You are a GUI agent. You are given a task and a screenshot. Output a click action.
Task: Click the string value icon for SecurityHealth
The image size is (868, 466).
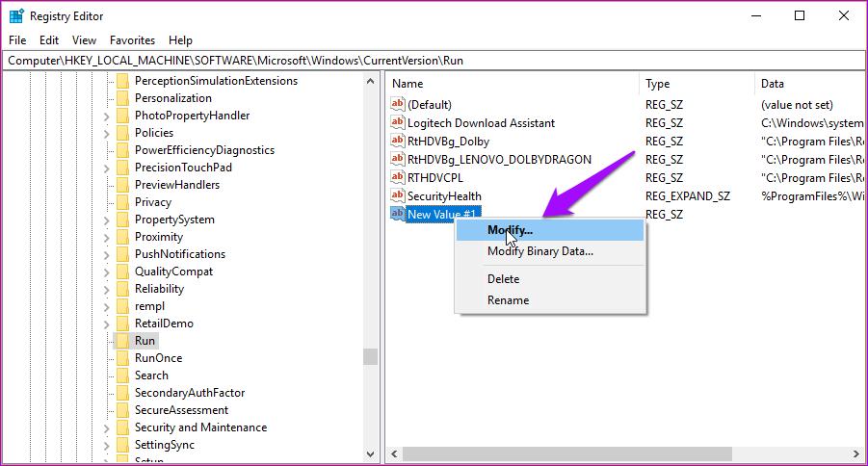pyautogui.click(x=398, y=195)
